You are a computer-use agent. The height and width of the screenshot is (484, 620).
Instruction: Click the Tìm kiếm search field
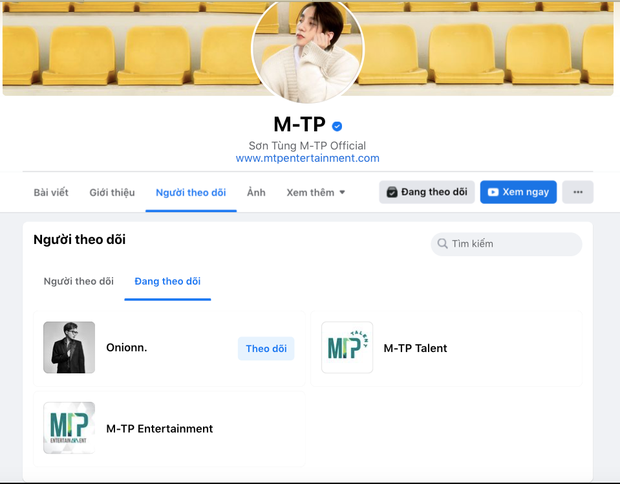point(512,244)
